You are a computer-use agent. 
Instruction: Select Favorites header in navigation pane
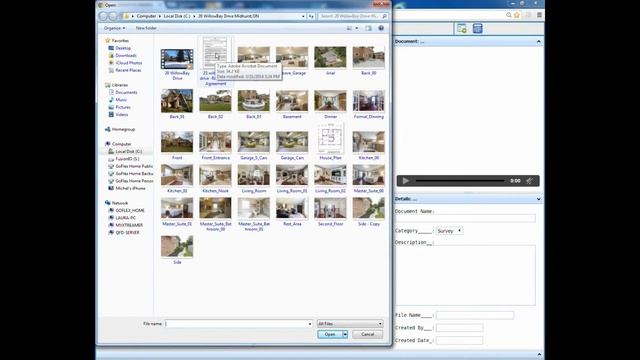[x=120, y=41]
